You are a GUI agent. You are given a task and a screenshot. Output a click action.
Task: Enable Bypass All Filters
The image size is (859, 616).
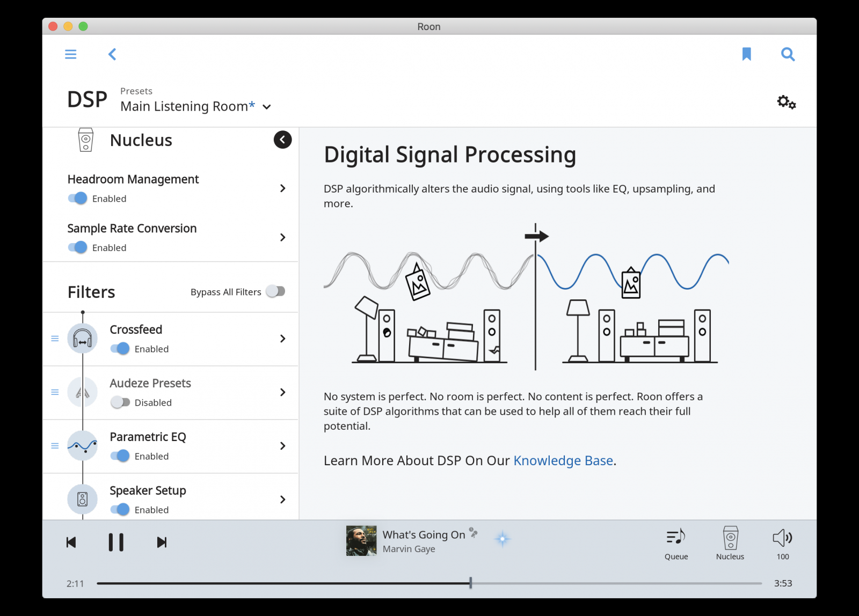pos(275,291)
